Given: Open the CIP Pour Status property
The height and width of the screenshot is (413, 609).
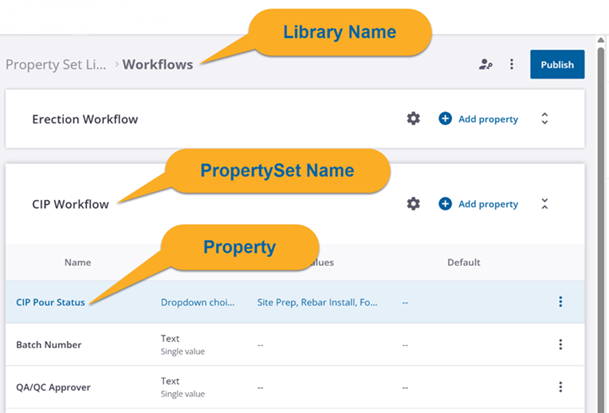Looking at the screenshot, I should (50, 302).
